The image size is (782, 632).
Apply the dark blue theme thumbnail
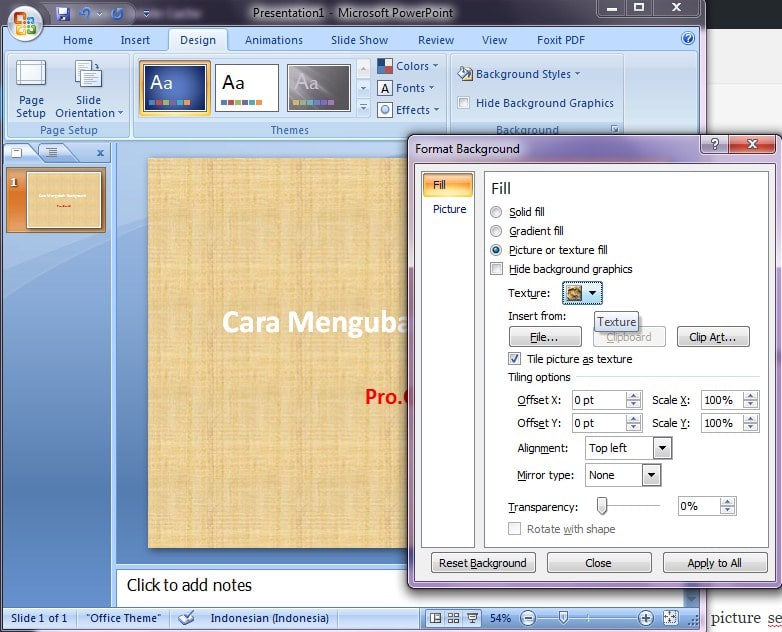175,88
